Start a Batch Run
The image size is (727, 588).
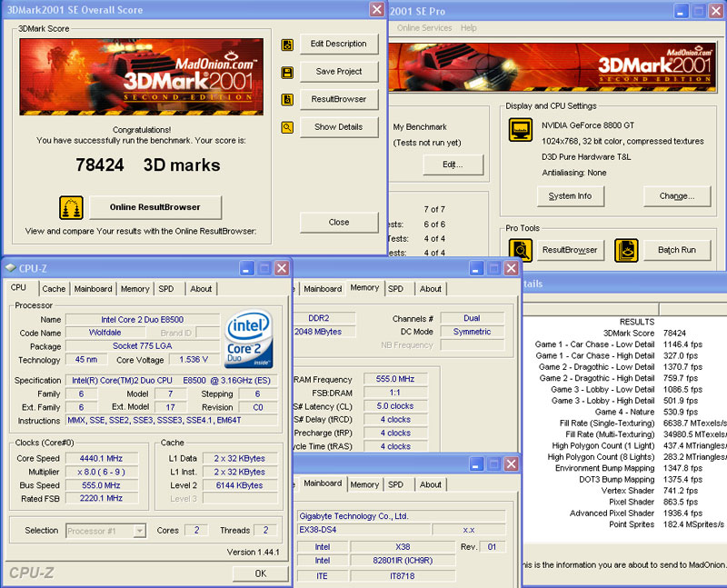pos(677,250)
